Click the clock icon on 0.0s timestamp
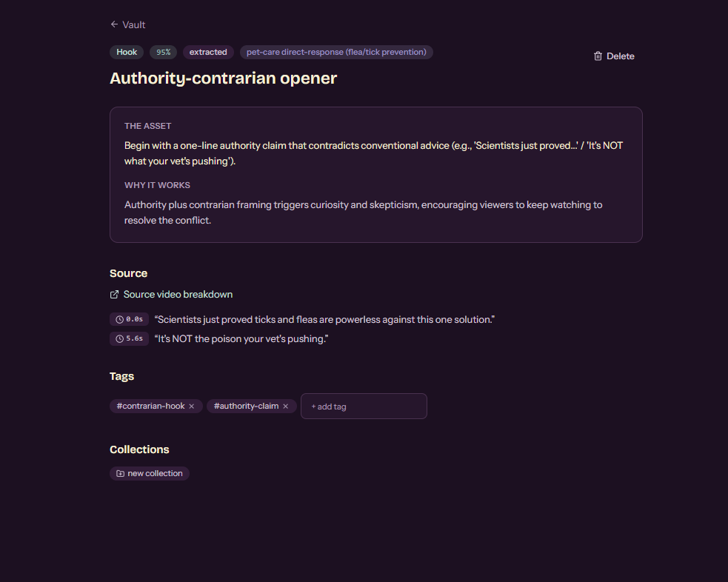 119,319
